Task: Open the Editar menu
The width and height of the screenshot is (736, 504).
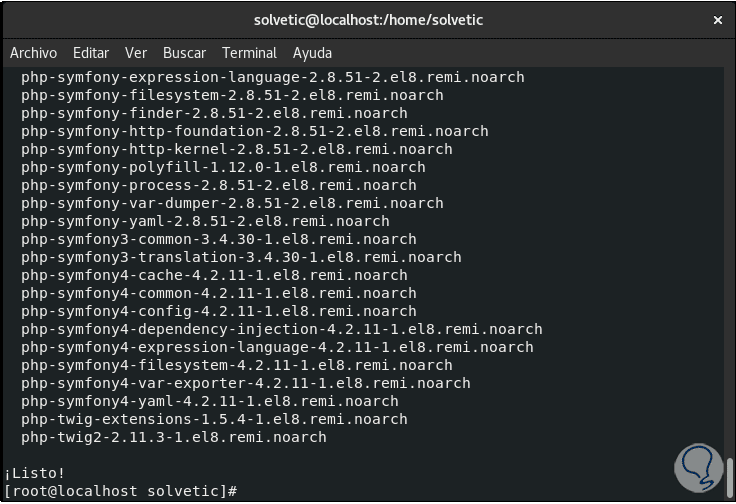Action: coord(91,53)
